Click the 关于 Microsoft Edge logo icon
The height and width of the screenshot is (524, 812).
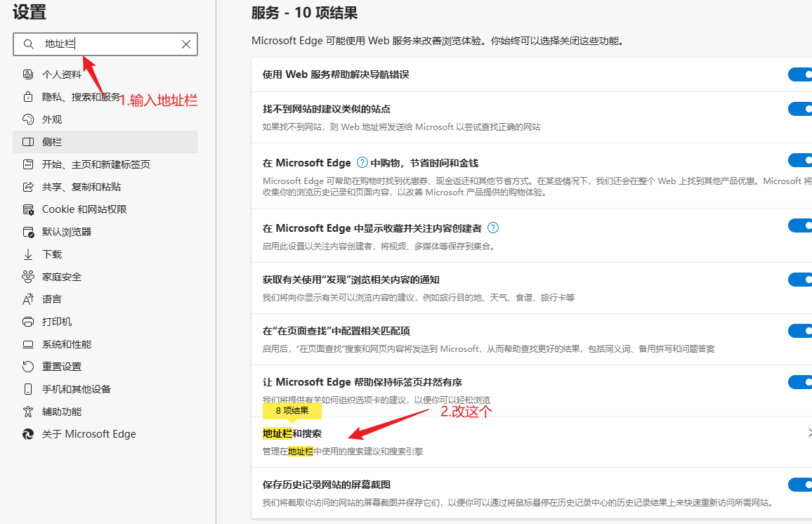28,434
